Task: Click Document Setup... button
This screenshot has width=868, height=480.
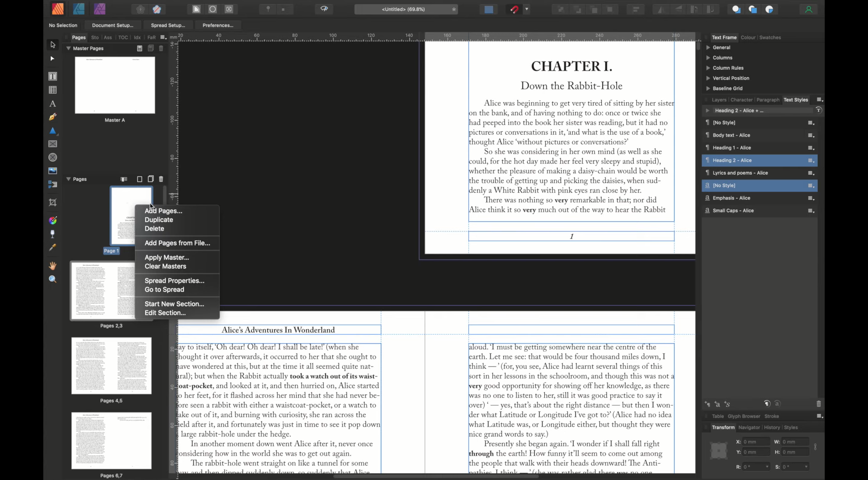Action: 113,25
